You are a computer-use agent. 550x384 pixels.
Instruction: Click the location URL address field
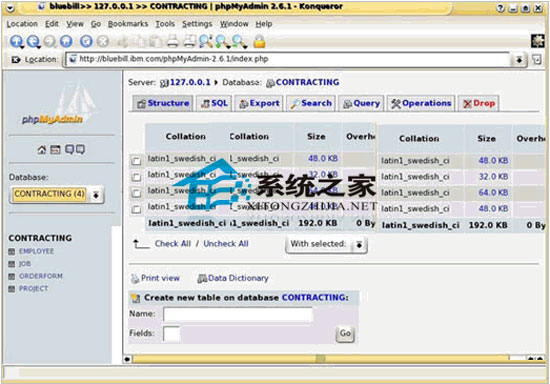tap(288, 60)
